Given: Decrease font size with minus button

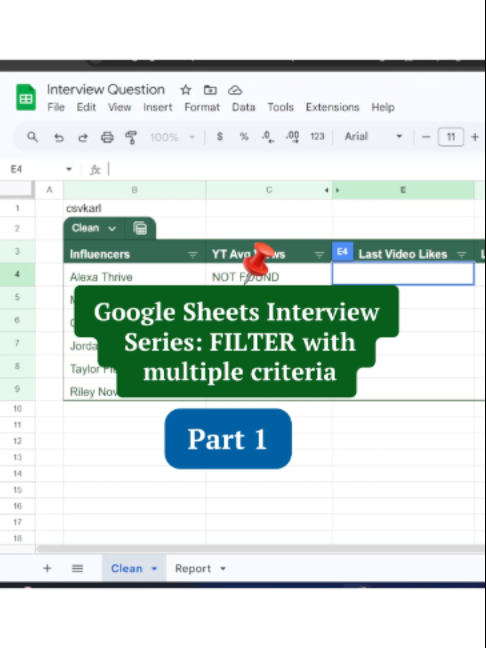Looking at the screenshot, I should (426, 137).
